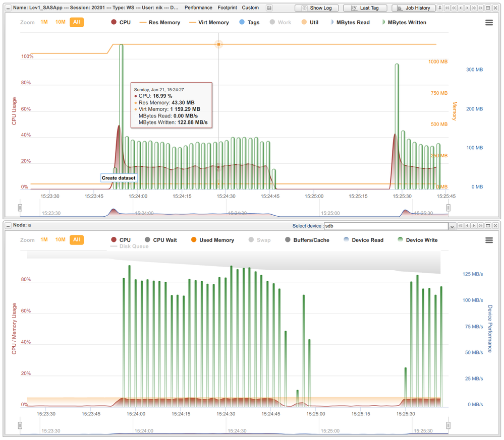Screen dimensions: 504x440
Task: Select All zoom in node chart
Action: (x=77, y=240)
